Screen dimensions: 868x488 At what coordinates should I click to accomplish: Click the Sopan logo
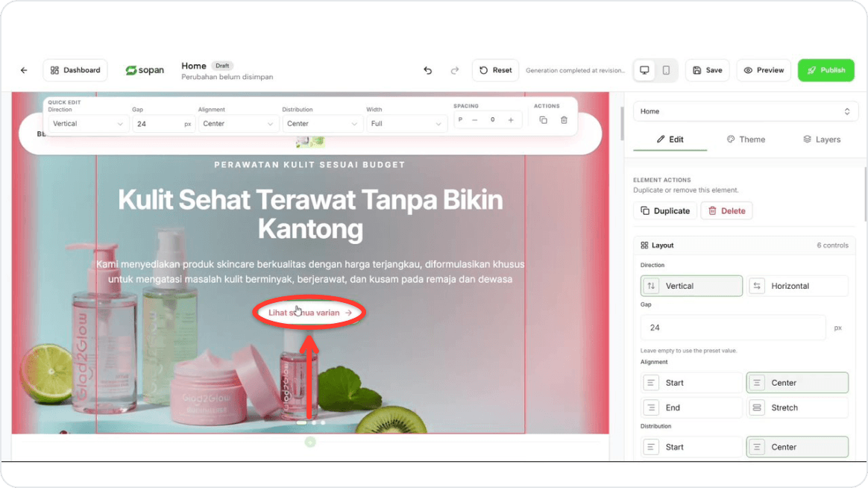tap(145, 70)
